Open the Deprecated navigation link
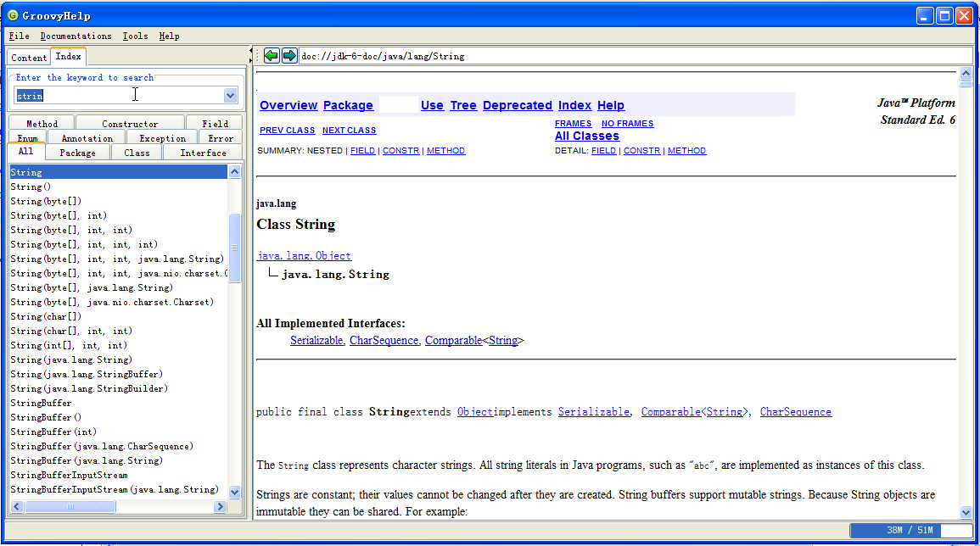This screenshot has height=546, width=980. click(518, 105)
